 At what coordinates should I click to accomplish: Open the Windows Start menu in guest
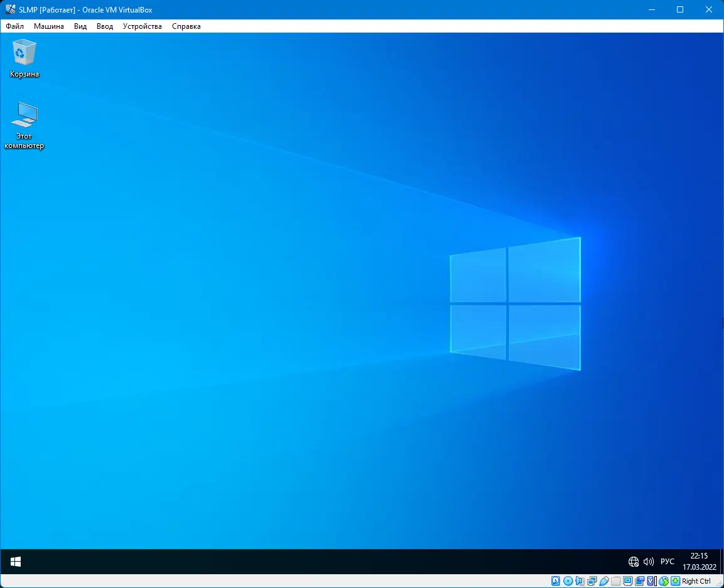tap(16, 561)
